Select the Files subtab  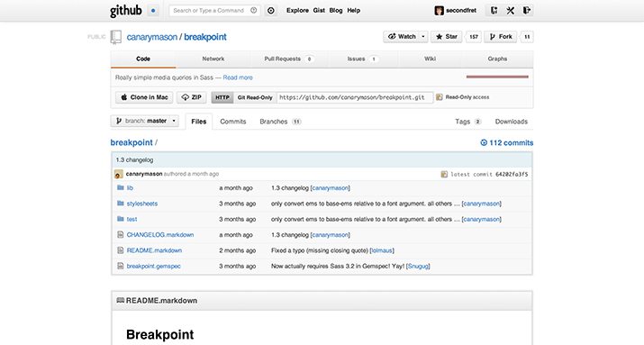click(199, 122)
